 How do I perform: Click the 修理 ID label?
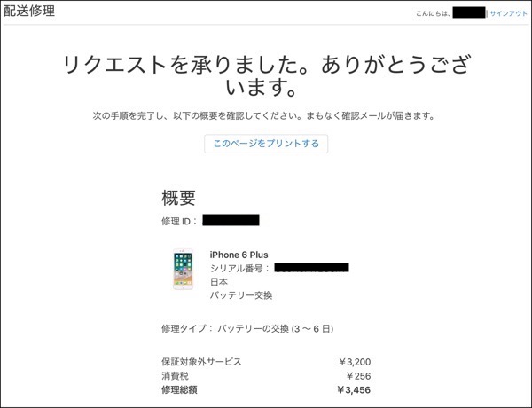coord(180,220)
